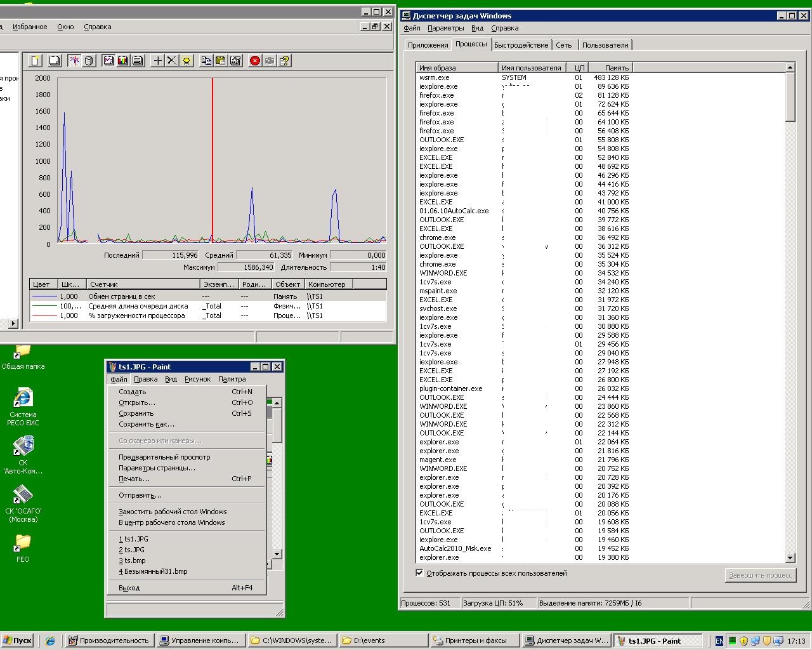This screenshot has height=650, width=812.
Task: Click the New counter set icon
Action: (x=36, y=61)
